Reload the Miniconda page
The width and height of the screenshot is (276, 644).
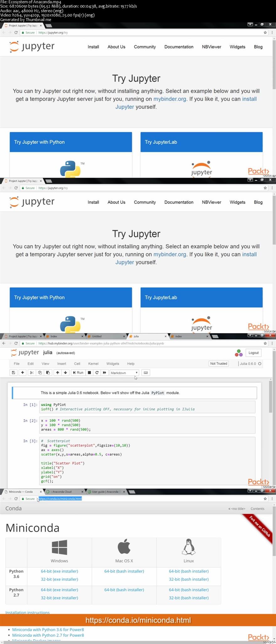click(16, 499)
